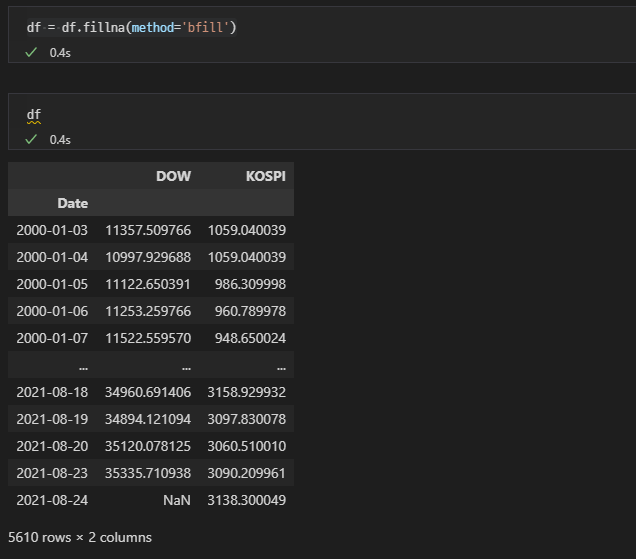Select date cell 2021-08-20
This screenshot has height=559, width=636.
point(52,446)
